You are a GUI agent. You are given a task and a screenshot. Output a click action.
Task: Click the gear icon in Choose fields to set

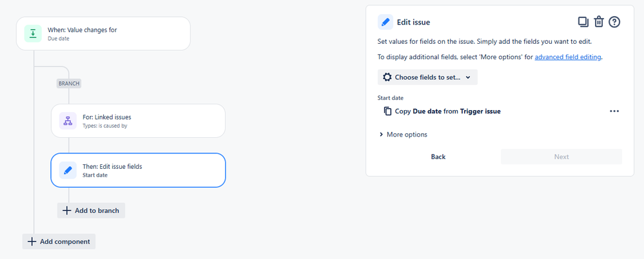pos(387,77)
